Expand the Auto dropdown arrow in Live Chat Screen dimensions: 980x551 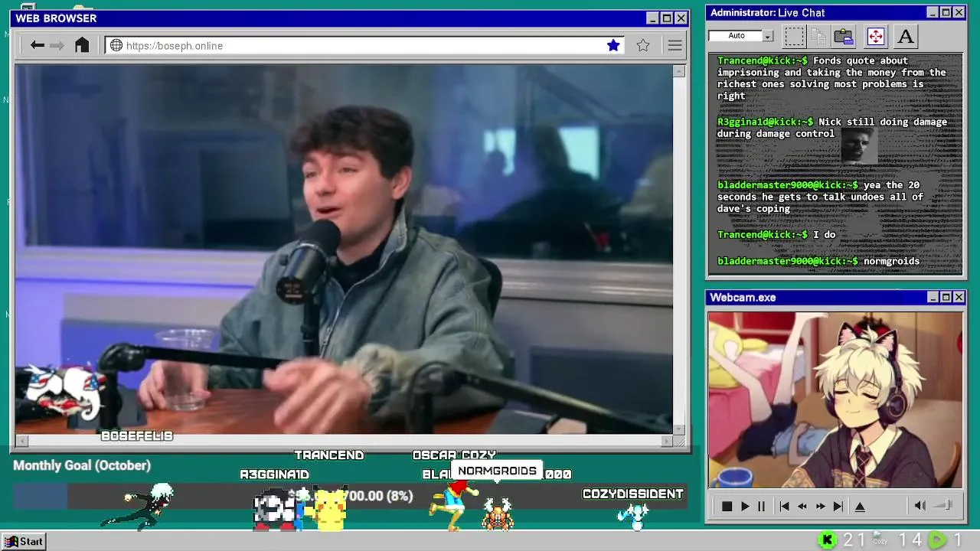pyautogui.click(x=768, y=36)
